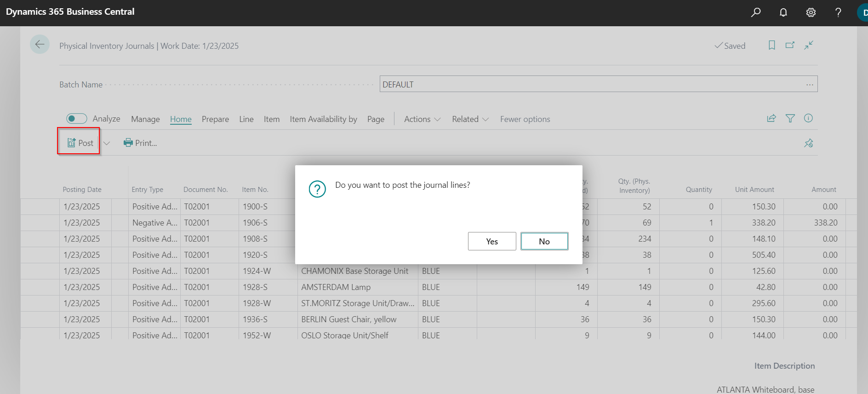Expand the Related menu
This screenshot has width=868, height=394.
point(470,119)
